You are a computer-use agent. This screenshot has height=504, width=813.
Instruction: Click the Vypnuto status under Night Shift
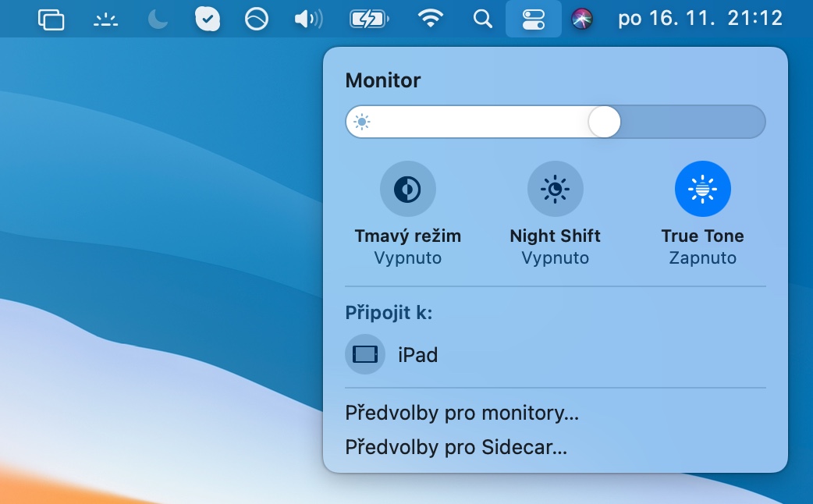[x=556, y=257]
